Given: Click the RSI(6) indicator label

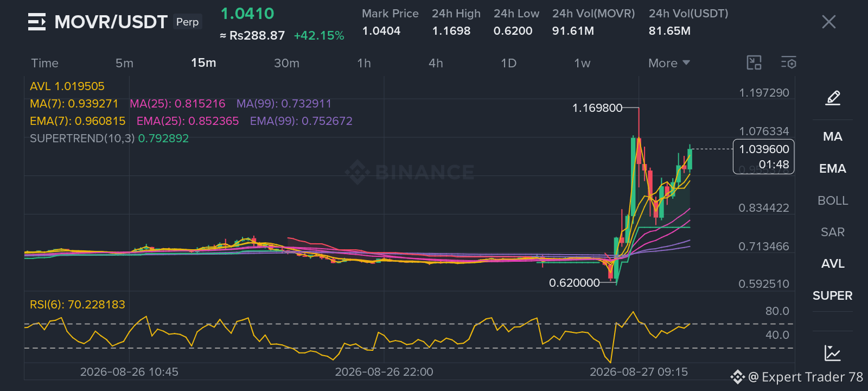Looking at the screenshot, I should (x=78, y=305).
